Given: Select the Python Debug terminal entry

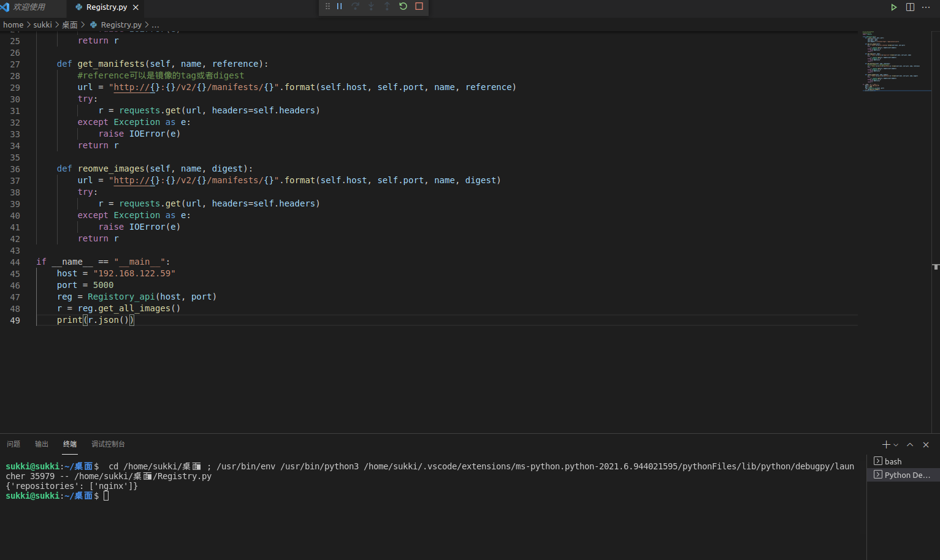Looking at the screenshot, I should (x=903, y=475).
